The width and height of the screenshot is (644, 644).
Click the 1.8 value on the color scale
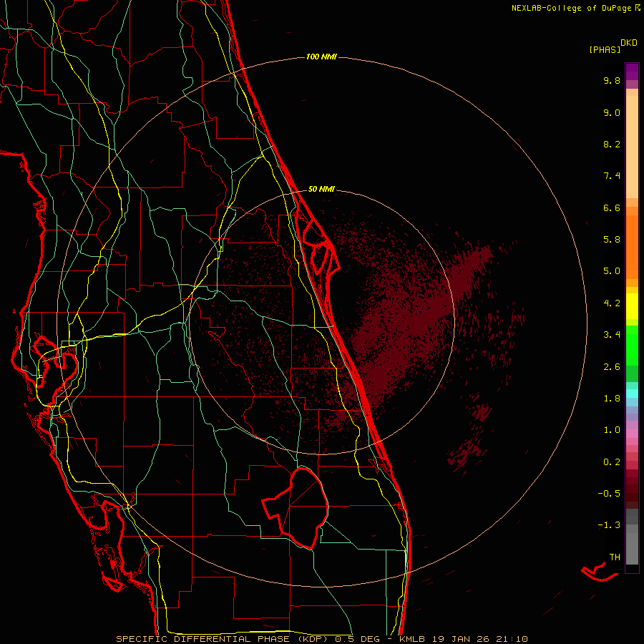point(612,399)
